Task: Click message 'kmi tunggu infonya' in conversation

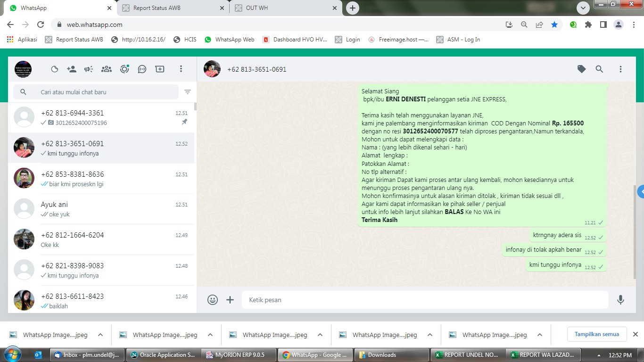Action: 566,265
